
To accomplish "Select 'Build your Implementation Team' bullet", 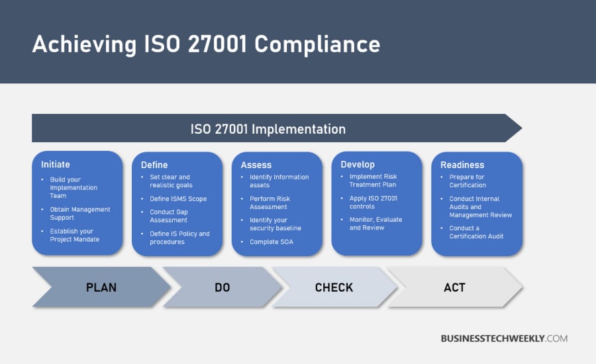I will tap(74, 188).
